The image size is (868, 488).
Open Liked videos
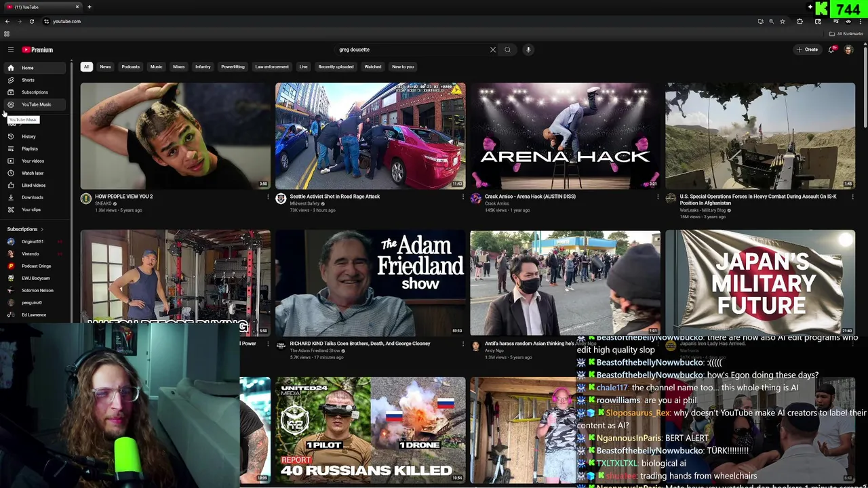pos(35,185)
